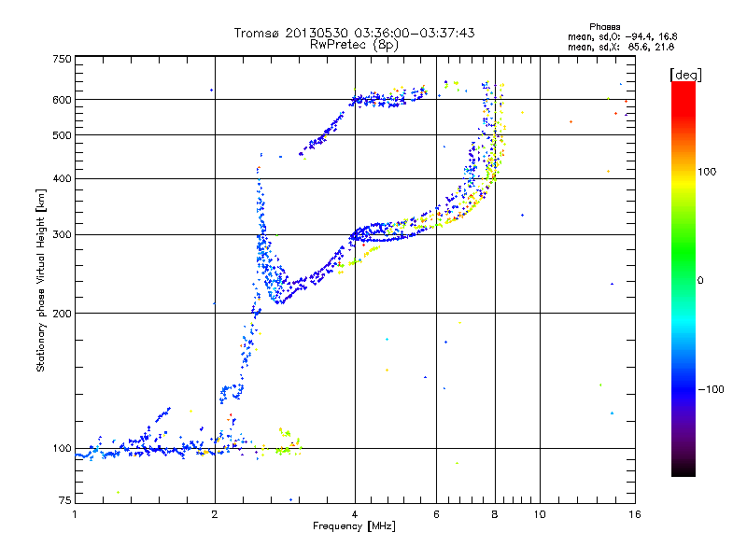Click colorbar tick label '0'
This screenshot has height=560, width=747.
700,281
